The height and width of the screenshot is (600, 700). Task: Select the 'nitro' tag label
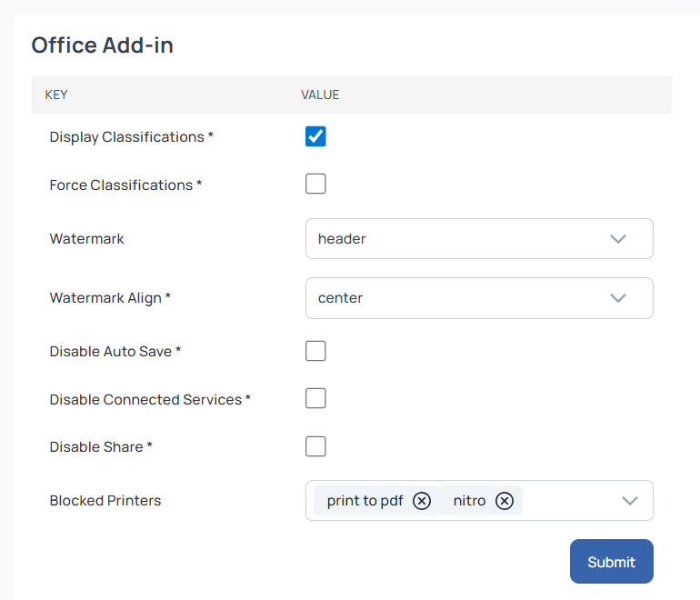[469, 501]
